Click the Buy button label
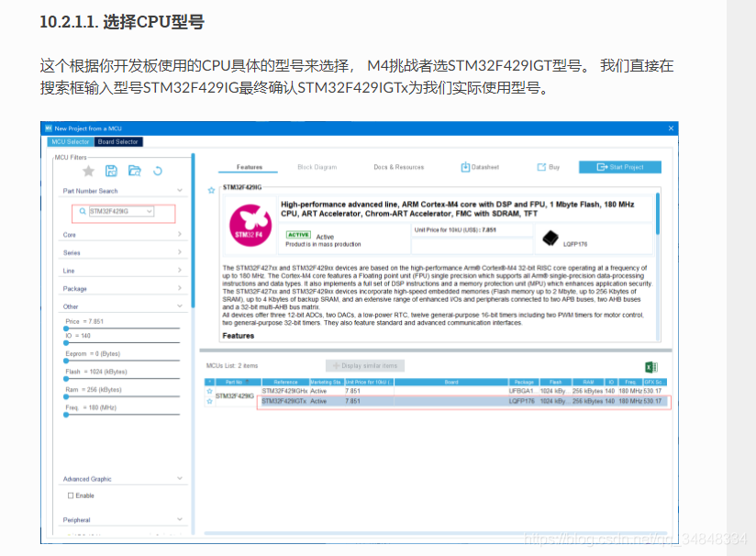The image size is (756, 556). click(554, 167)
